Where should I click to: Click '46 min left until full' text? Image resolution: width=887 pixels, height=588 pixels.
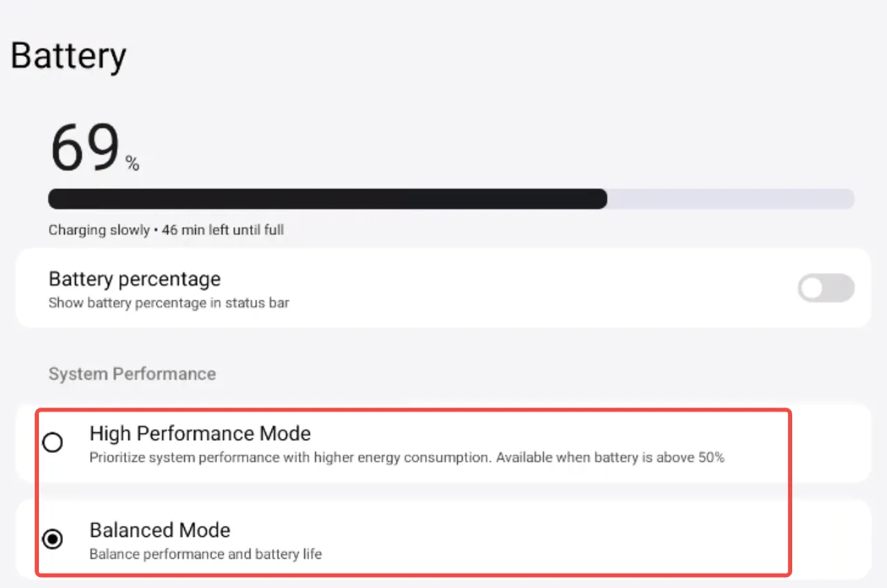click(x=222, y=230)
